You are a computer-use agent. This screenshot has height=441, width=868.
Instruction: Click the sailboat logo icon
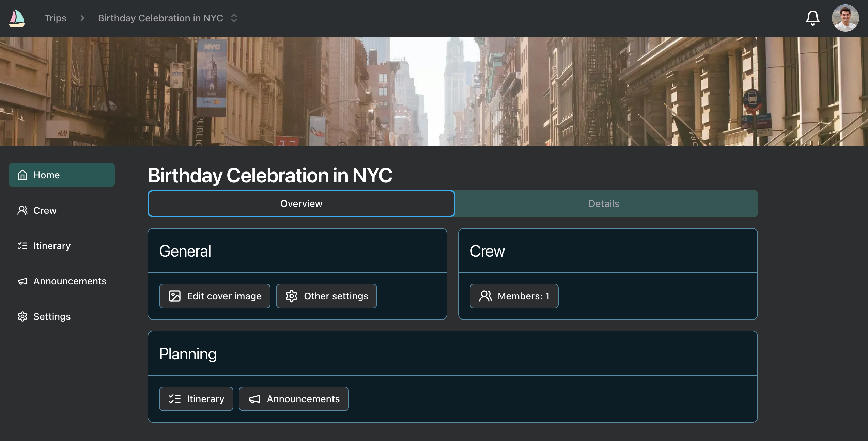(x=17, y=18)
